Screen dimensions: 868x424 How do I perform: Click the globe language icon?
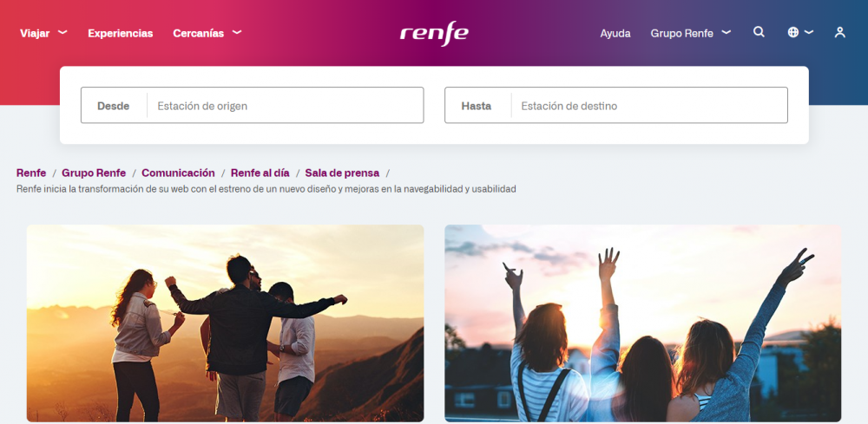pyautogui.click(x=793, y=32)
